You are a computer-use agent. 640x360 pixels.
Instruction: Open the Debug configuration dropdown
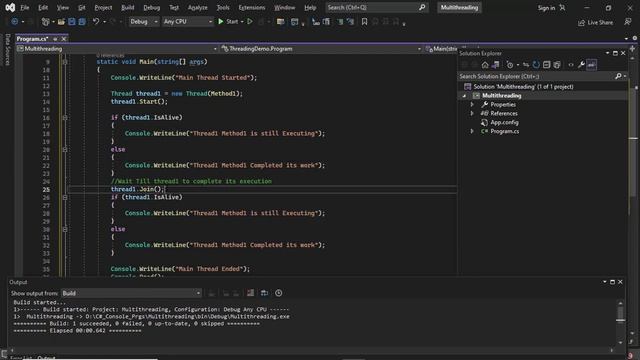pyautogui.click(x=144, y=22)
